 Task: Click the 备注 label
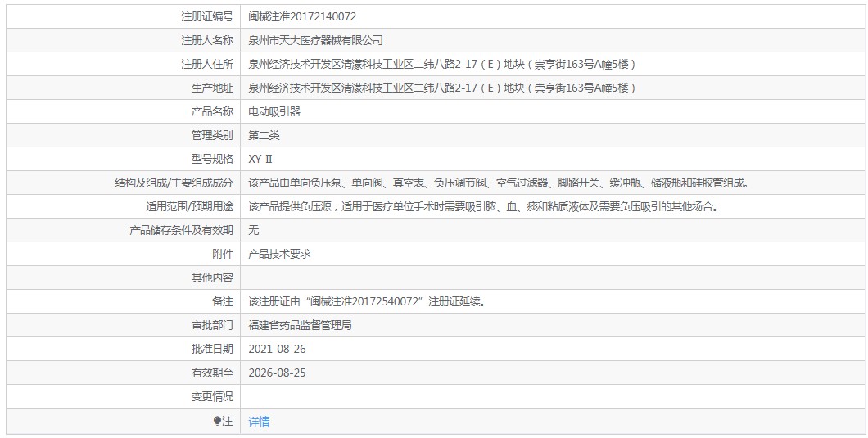click(x=223, y=302)
